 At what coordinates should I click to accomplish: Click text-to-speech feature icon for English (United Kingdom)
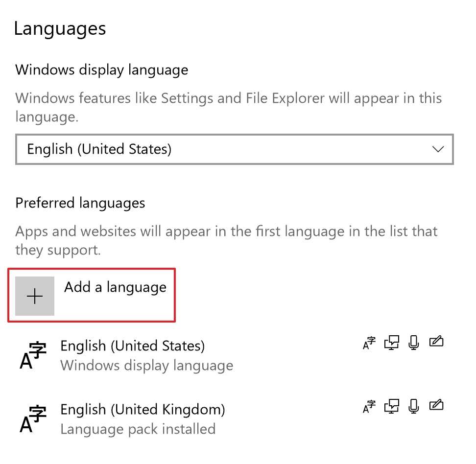392,406
